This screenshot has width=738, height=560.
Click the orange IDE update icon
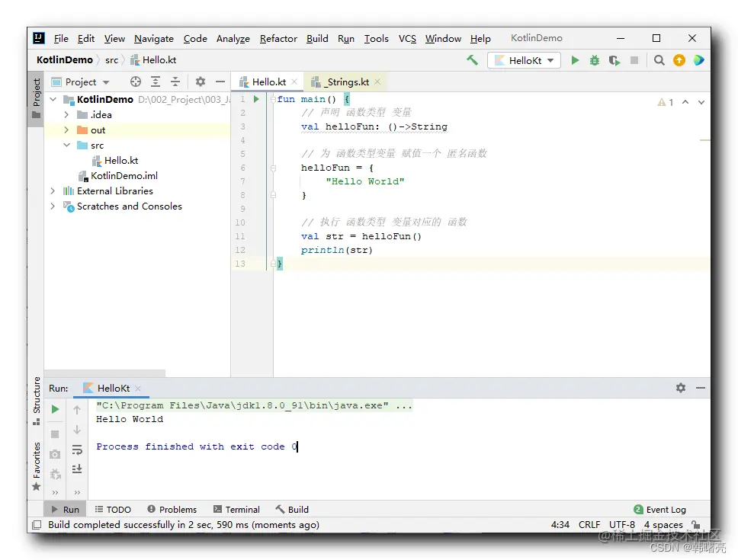click(x=679, y=60)
